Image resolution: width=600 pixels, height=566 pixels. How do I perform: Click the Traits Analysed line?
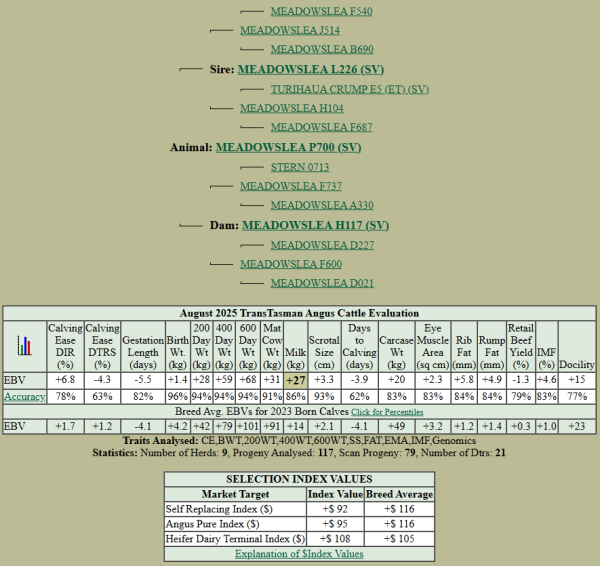(299, 441)
